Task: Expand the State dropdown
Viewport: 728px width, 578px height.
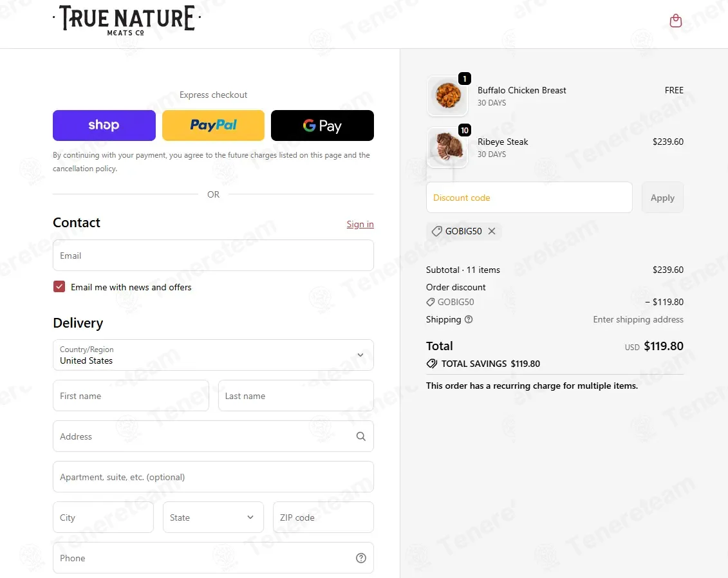Action: [x=213, y=517]
